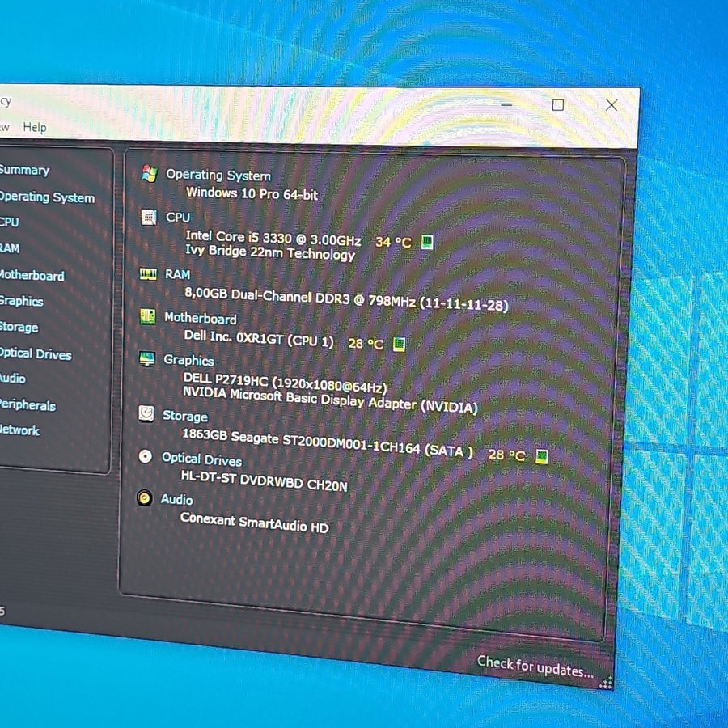The image size is (728, 728).
Task: Select Peripherals in the sidebar
Action: pos(28,405)
